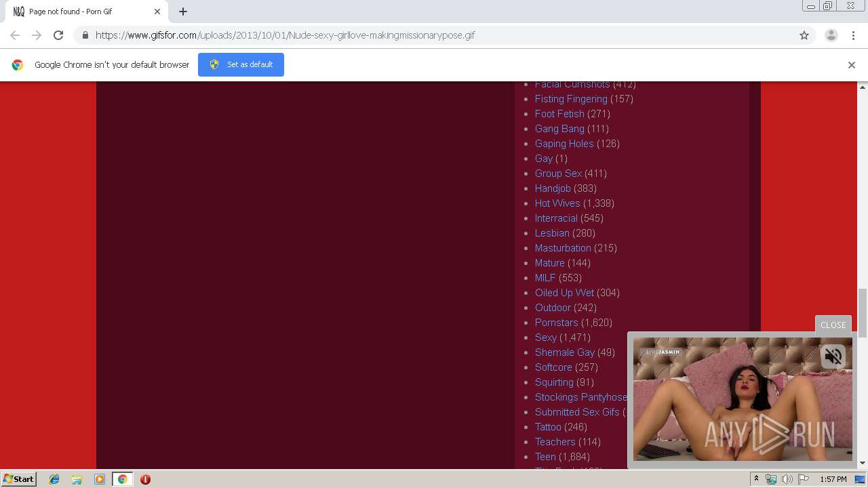
Task: Open the volume control tray icon
Action: [787, 479]
